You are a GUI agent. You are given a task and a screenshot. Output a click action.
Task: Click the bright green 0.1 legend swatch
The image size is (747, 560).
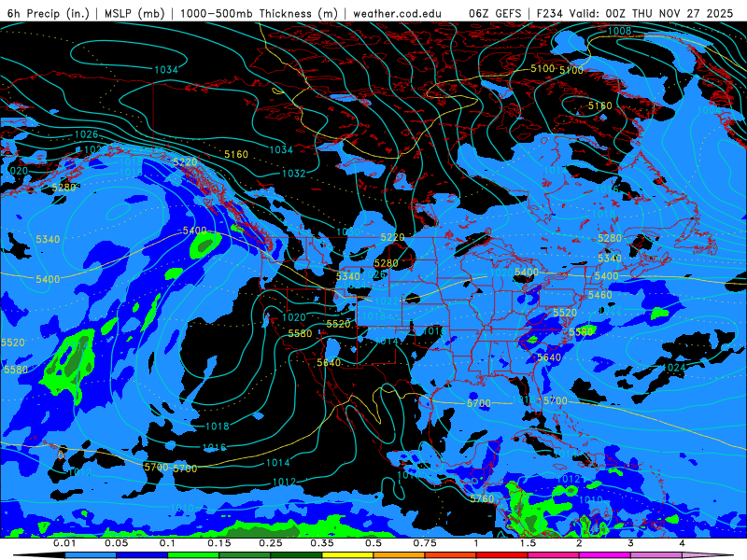point(193,555)
